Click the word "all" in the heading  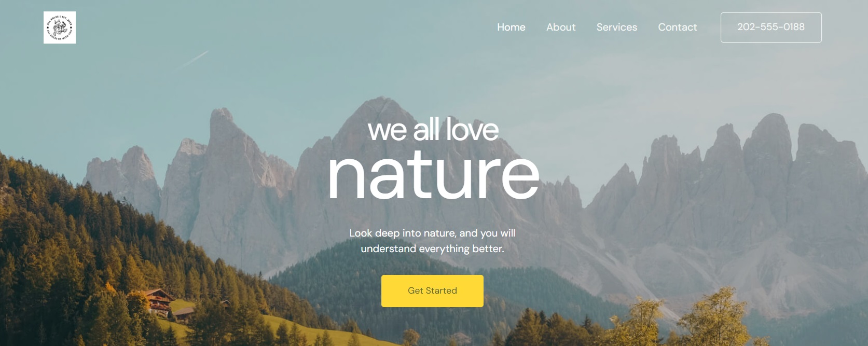(x=426, y=130)
